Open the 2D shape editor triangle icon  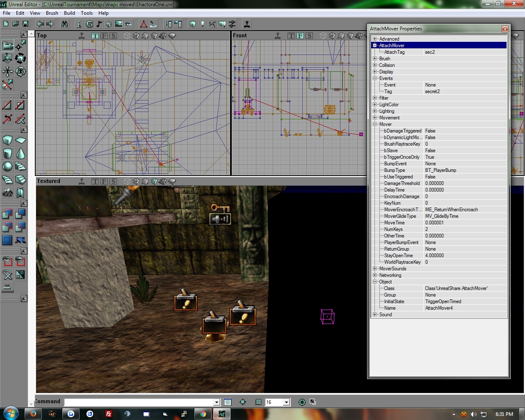(x=144, y=24)
